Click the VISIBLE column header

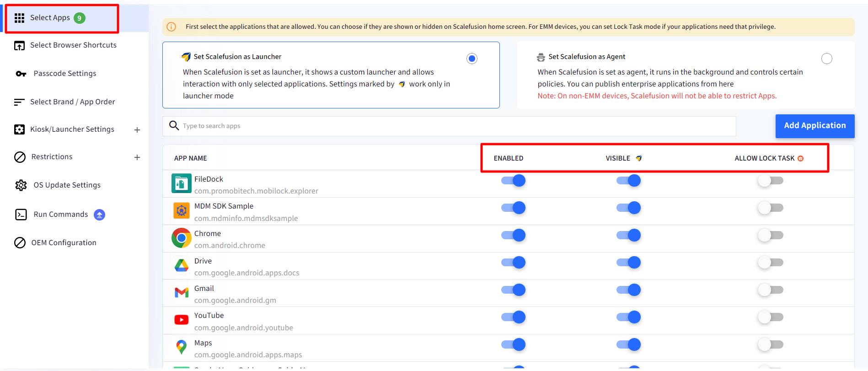(618, 158)
